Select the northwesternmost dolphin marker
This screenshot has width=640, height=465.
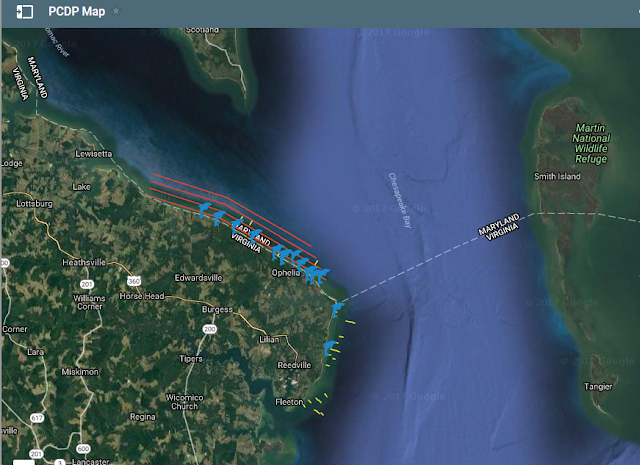205,210
